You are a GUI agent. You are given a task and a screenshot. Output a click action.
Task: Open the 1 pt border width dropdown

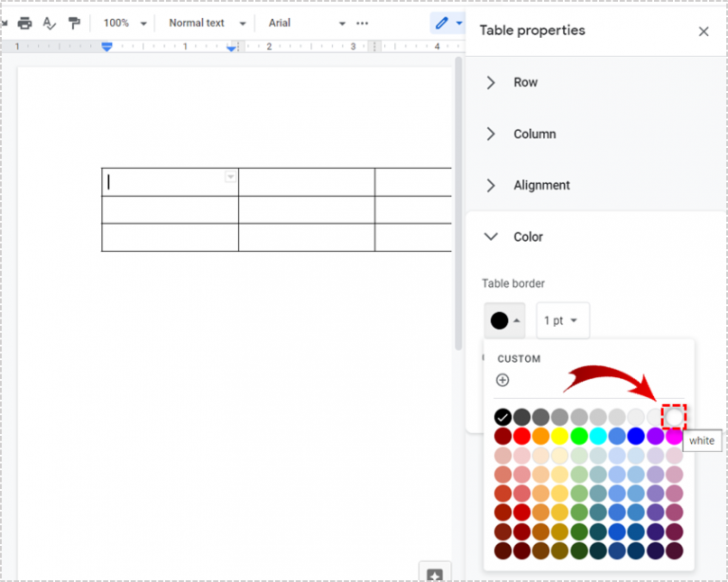[x=562, y=320]
